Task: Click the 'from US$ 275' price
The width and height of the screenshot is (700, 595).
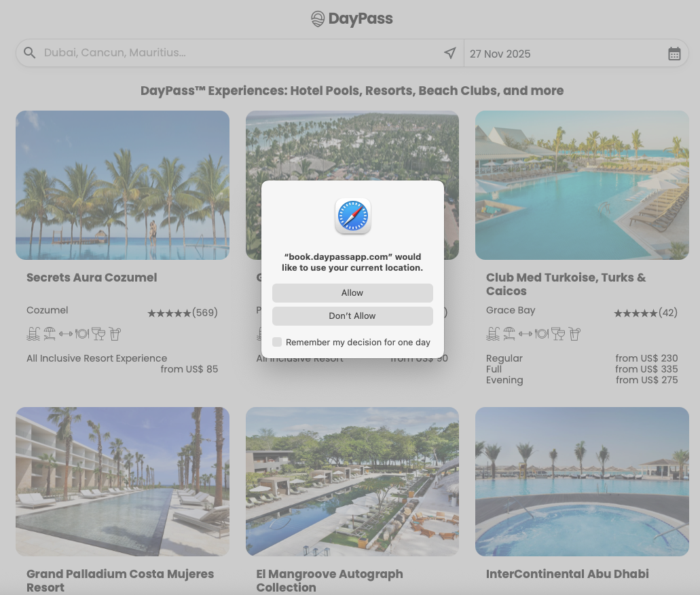Action: click(x=647, y=380)
